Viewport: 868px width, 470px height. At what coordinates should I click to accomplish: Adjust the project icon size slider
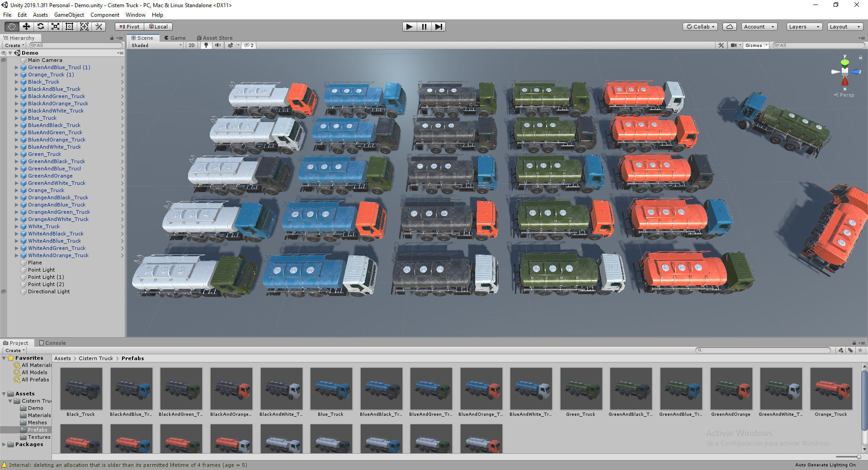[x=848, y=457]
